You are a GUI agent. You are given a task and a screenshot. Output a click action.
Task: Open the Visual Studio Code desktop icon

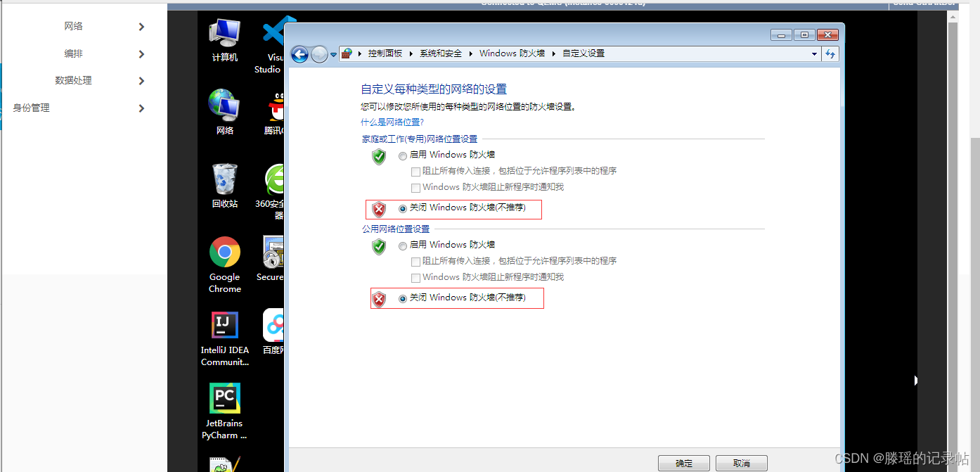273,44
